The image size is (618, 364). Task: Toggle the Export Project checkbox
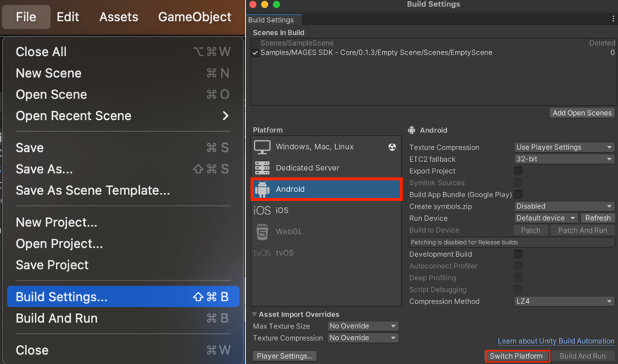[518, 171]
